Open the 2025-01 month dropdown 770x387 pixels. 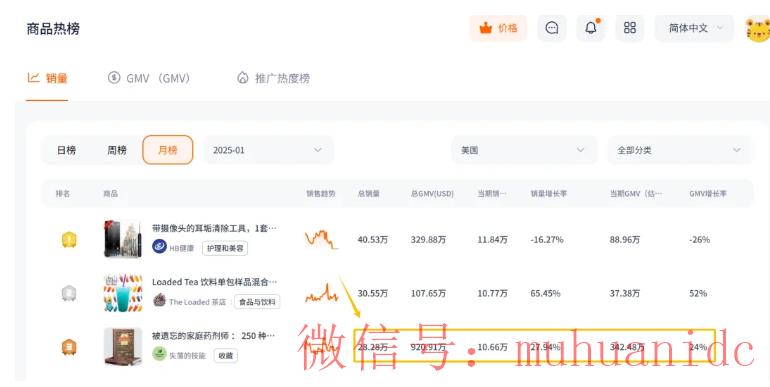point(269,150)
